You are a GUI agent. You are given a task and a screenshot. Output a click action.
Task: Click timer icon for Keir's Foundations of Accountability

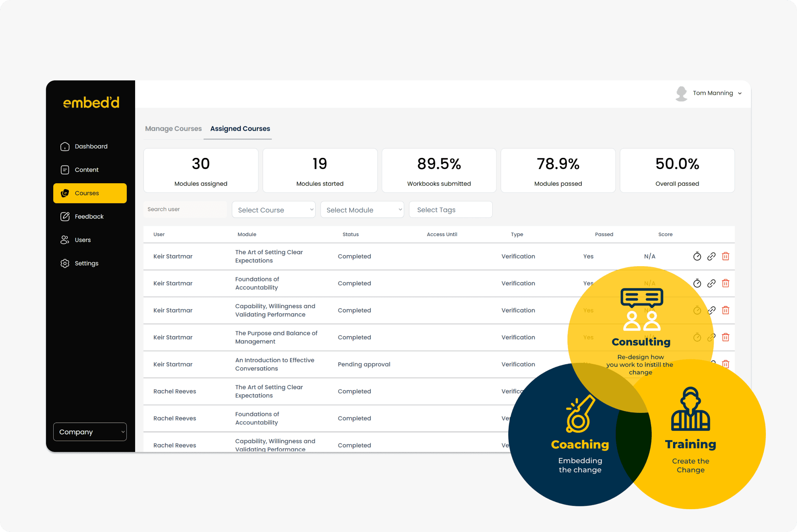697,283
